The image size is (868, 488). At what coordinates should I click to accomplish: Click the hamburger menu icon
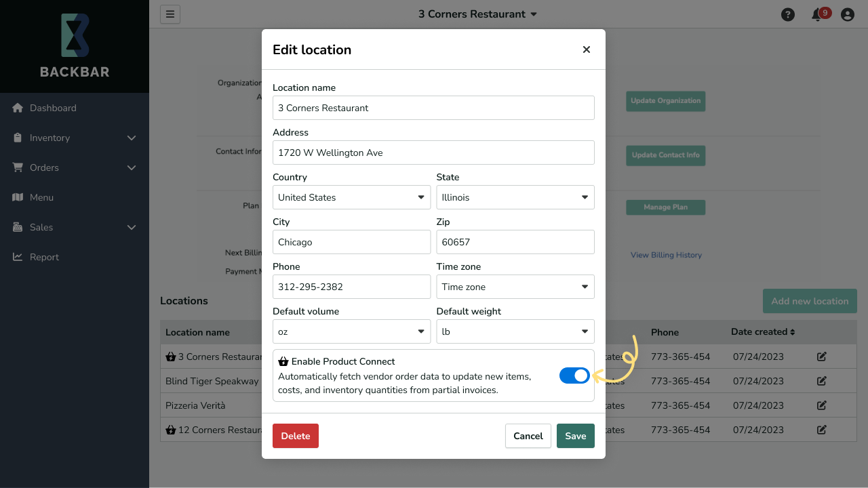170,14
